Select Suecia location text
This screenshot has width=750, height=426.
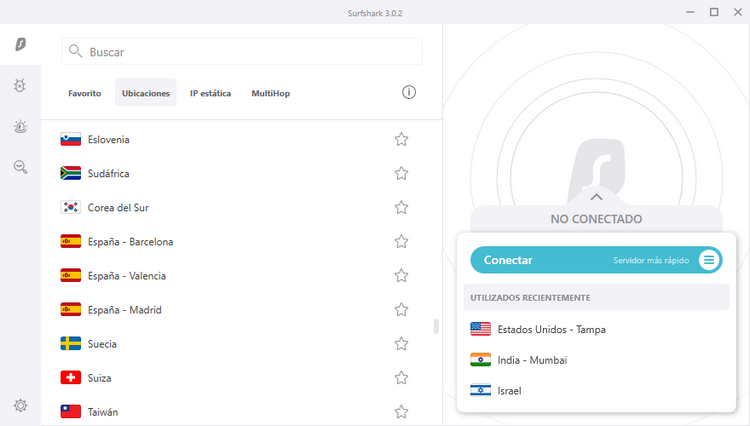point(102,344)
